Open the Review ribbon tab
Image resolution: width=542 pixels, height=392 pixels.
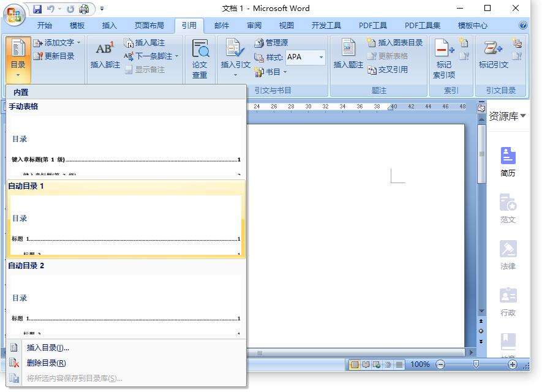[254, 26]
